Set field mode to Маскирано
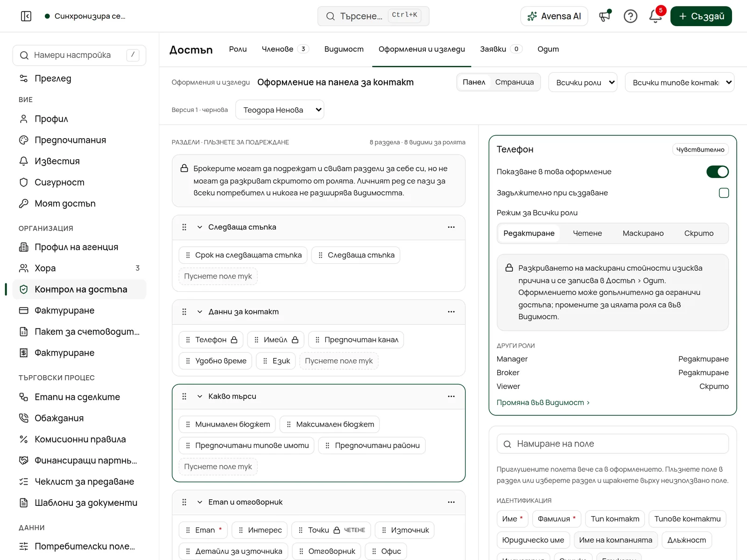The image size is (747, 560). pos(643,233)
